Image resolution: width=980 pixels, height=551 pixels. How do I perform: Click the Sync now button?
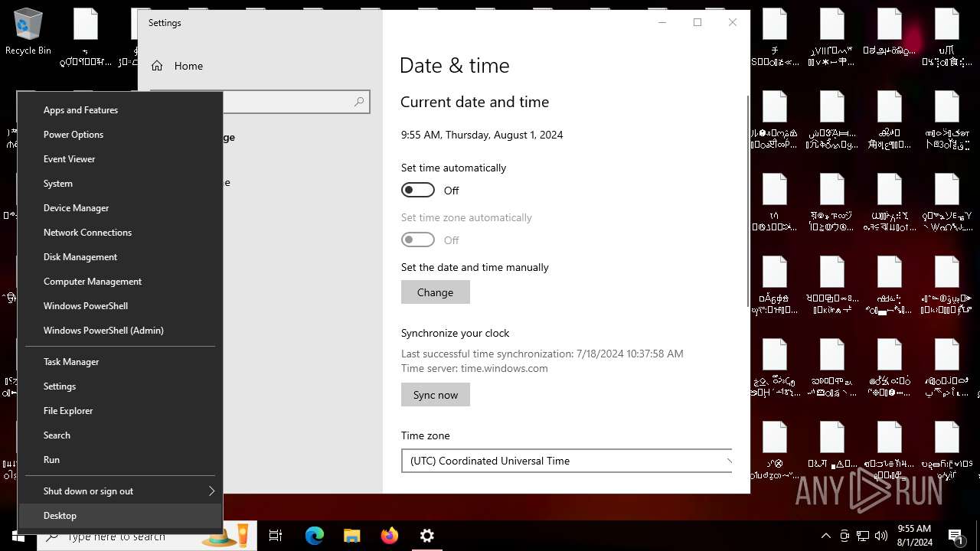click(x=436, y=395)
